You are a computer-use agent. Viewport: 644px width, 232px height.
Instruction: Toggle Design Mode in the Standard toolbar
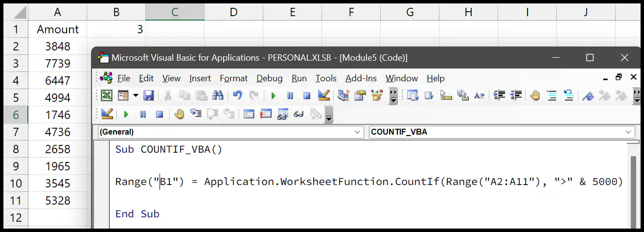click(323, 96)
